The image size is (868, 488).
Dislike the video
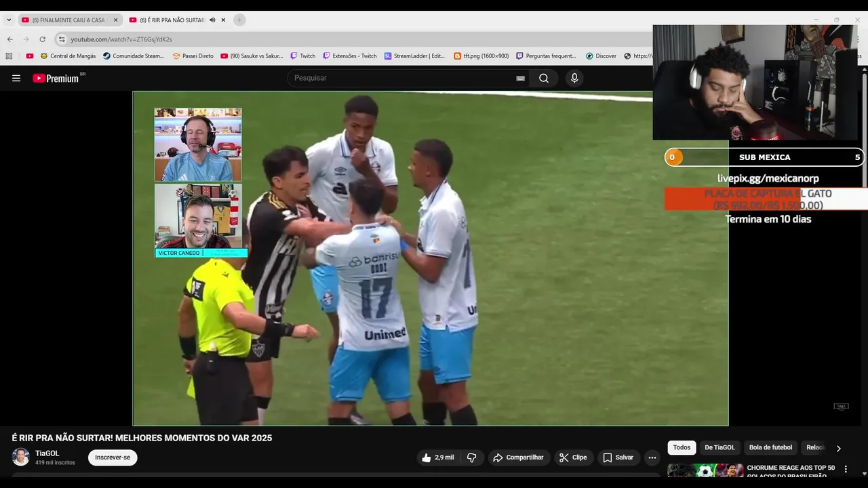[x=472, y=457]
